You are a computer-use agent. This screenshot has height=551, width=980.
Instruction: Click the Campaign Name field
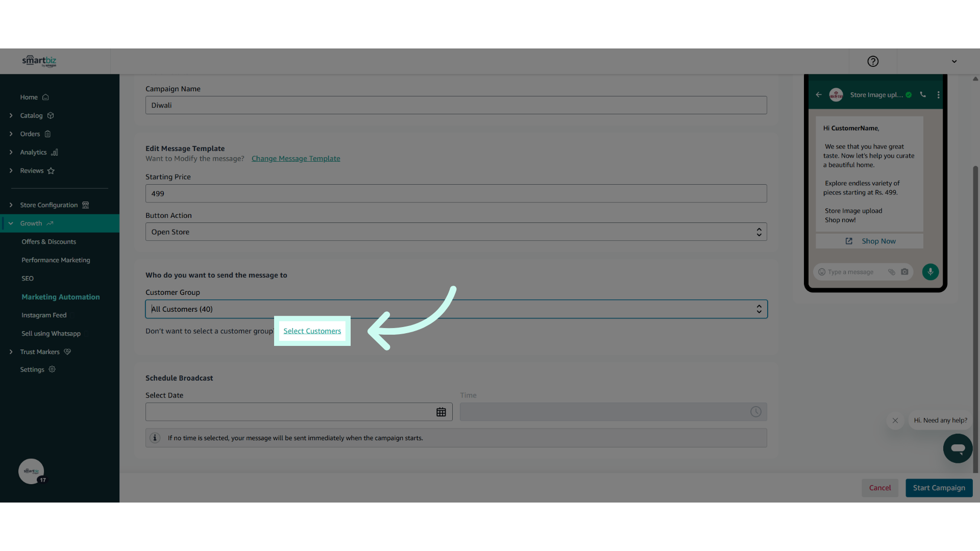point(456,105)
